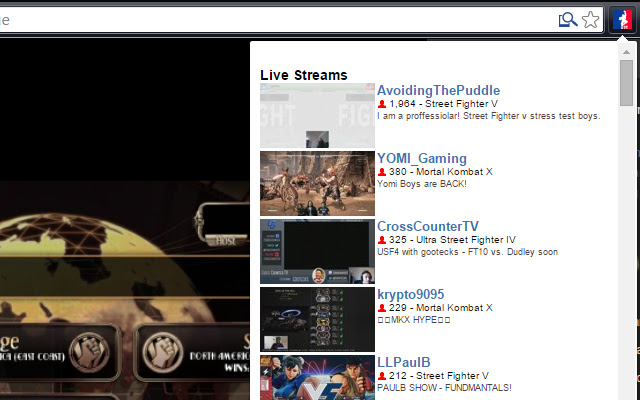640x400 pixels.
Task: Click the red viewer icon beside 229
Action: tap(382, 308)
